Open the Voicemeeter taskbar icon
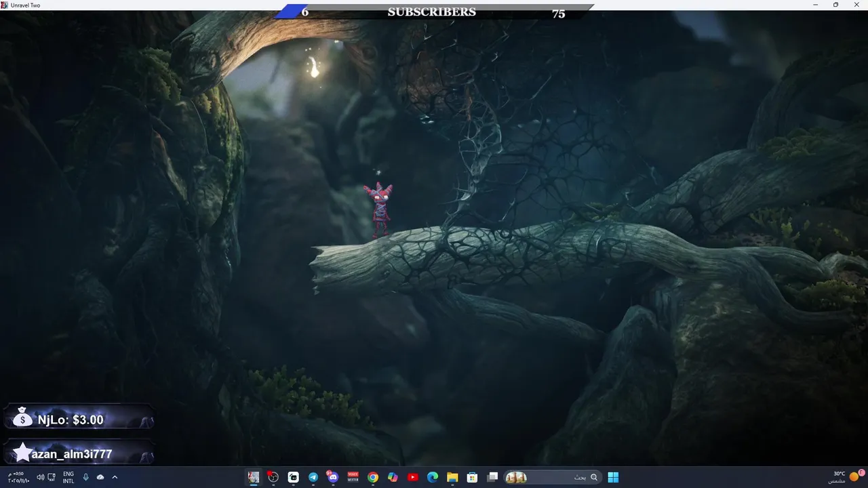The image size is (868, 488). [353, 477]
